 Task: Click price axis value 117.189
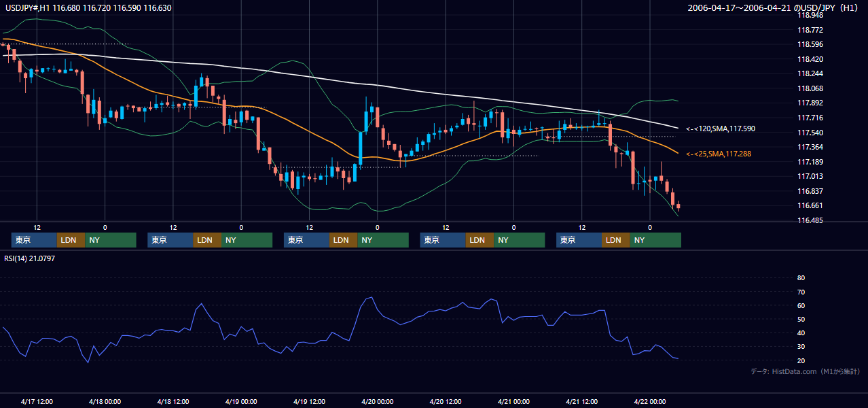pos(810,163)
